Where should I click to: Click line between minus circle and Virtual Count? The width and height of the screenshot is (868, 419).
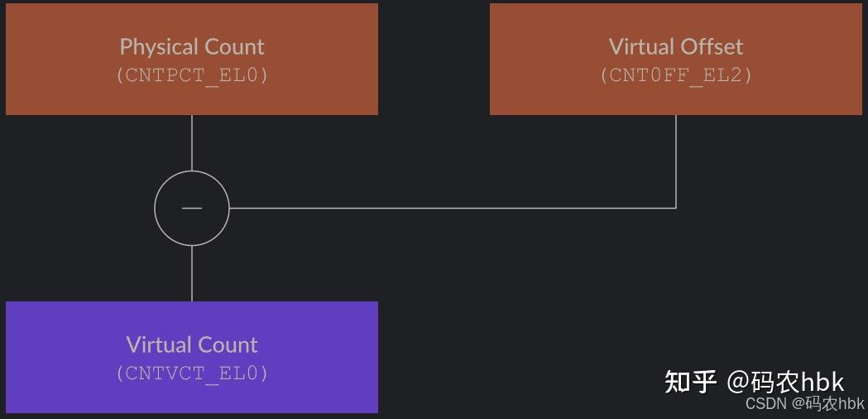(192, 273)
